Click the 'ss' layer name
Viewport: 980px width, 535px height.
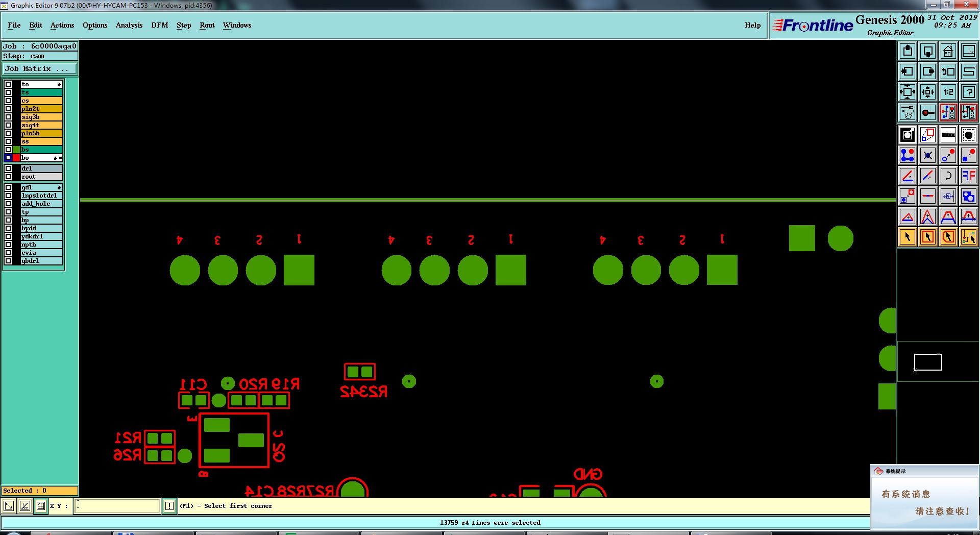[x=41, y=141]
